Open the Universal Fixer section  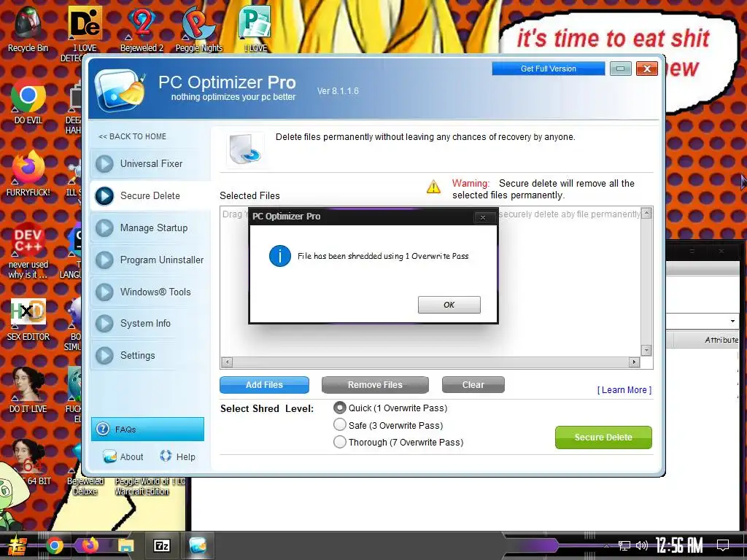pos(150,164)
